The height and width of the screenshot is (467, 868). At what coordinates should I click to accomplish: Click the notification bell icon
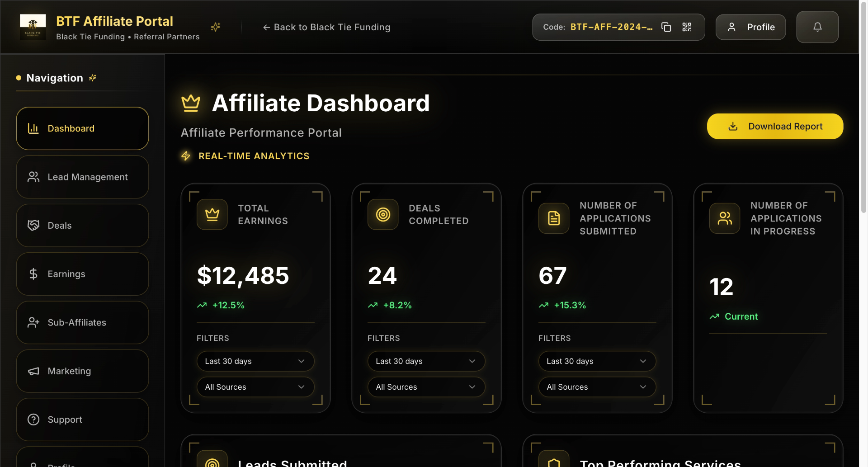pyautogui.click(x=817, y=27)
